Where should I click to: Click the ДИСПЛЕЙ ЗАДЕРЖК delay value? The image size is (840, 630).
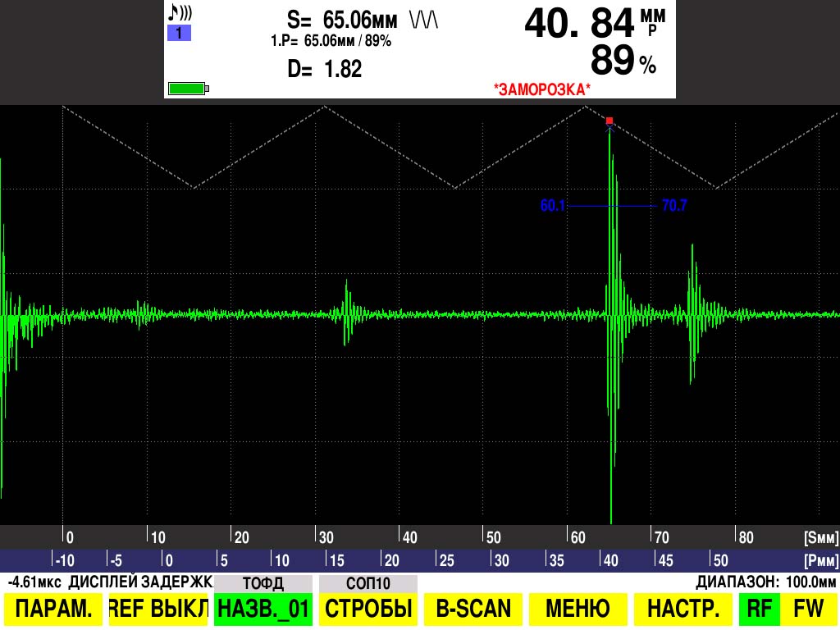109,582
